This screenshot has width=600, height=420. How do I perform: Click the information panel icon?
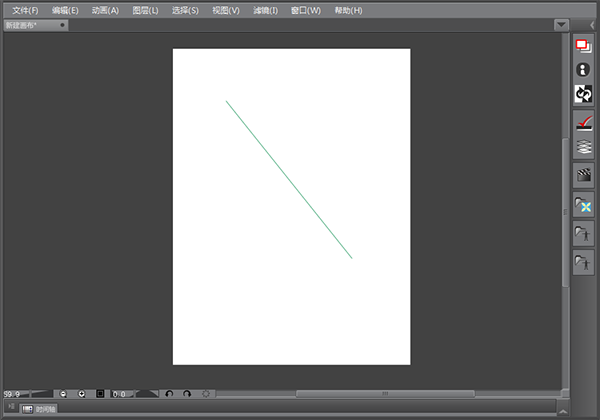click(584, 69)
